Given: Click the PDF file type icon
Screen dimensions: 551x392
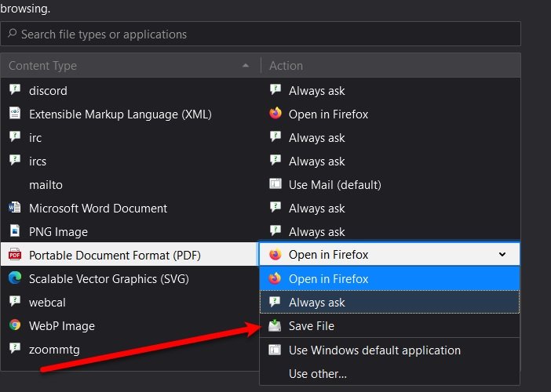Looking at the screenshot, I should coord(15,255).
